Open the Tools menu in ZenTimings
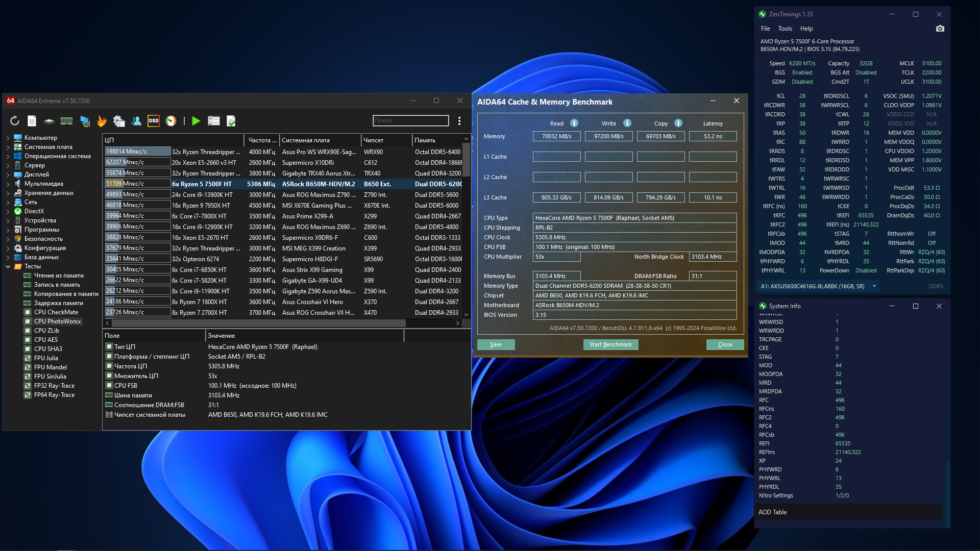 pyautogui.click(x=785, y=29)
